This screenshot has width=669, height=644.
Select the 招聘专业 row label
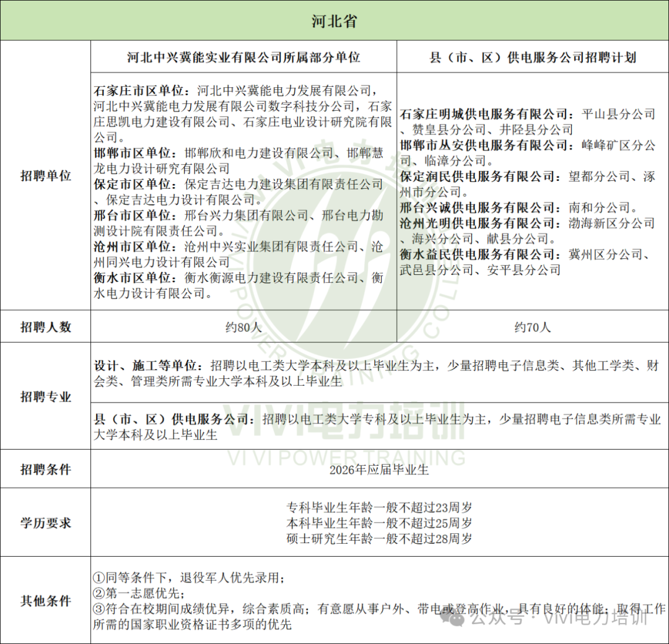click(46, 397)
